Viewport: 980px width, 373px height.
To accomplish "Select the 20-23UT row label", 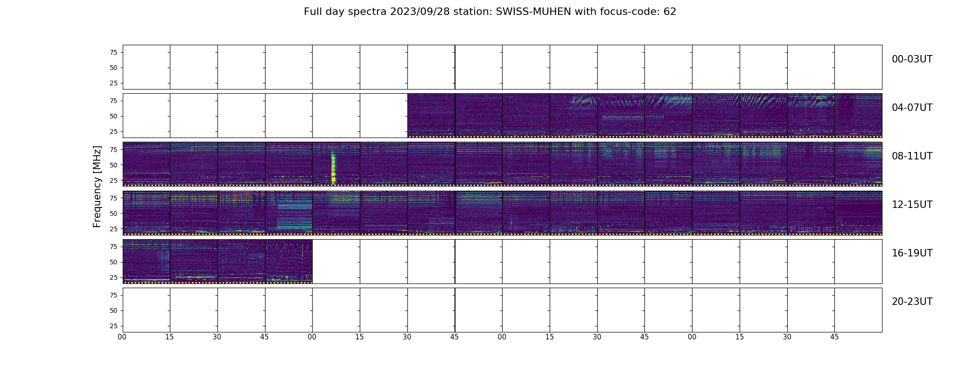I will pyautogui.click(x=912, y=302).
